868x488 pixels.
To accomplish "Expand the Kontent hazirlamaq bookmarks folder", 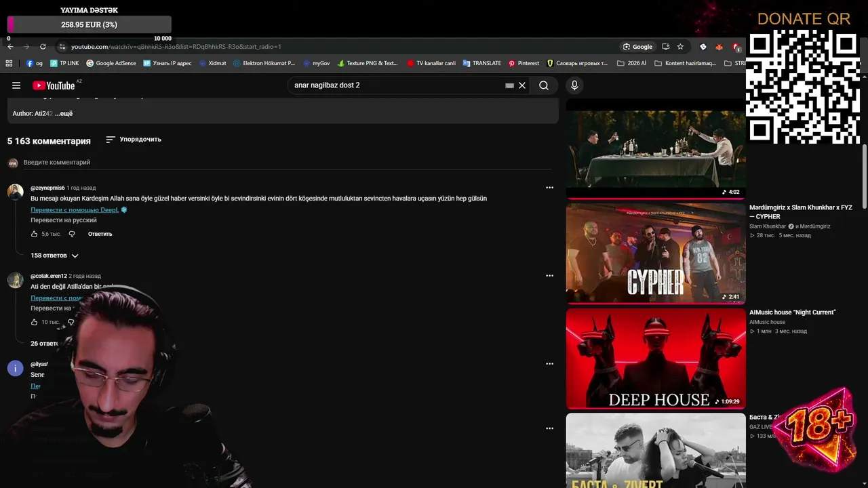I will [x=685, y=63].
